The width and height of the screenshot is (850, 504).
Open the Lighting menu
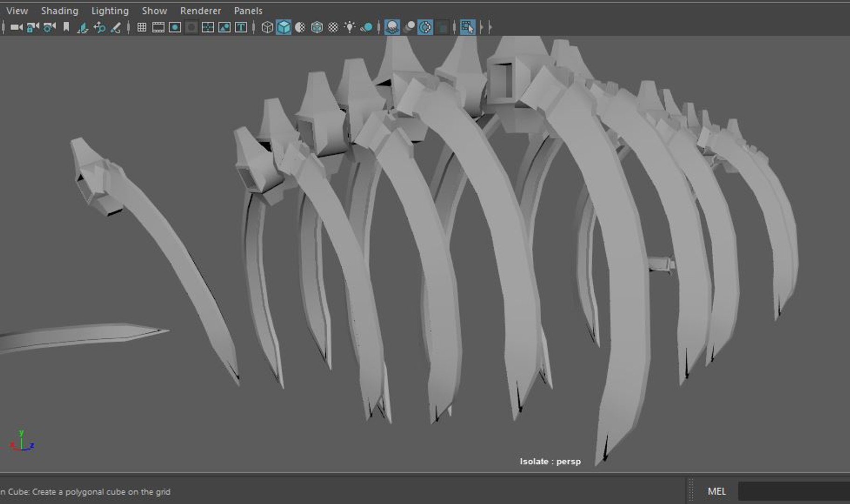tap(110, 10)
